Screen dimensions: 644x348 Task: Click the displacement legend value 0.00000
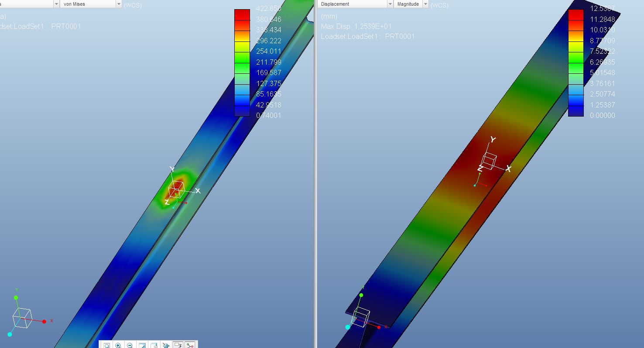click(x=602, y=116)
